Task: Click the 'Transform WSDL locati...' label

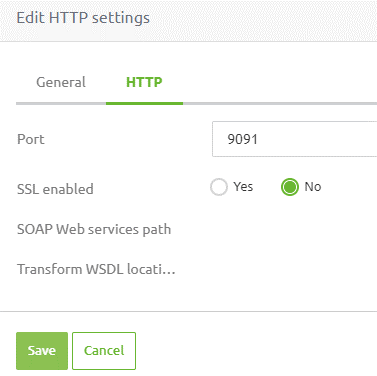Action: coord(96,269)
